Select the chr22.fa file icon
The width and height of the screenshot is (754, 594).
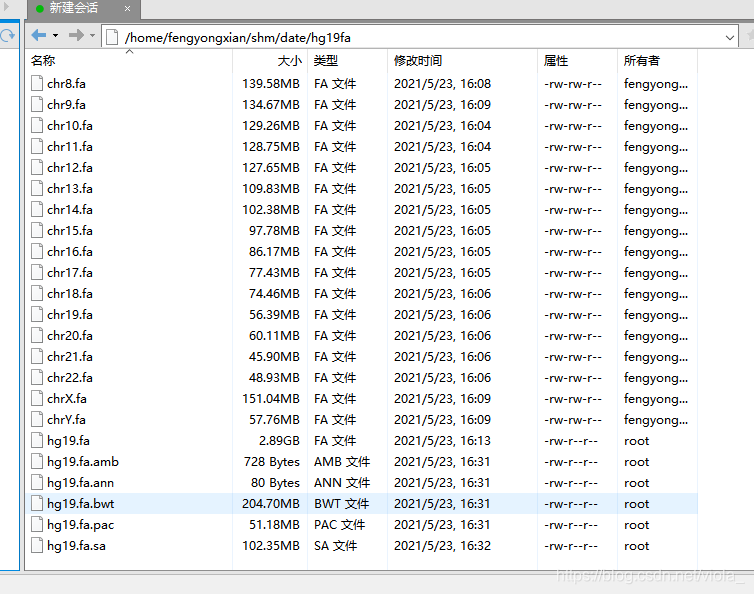pos(37,378)
